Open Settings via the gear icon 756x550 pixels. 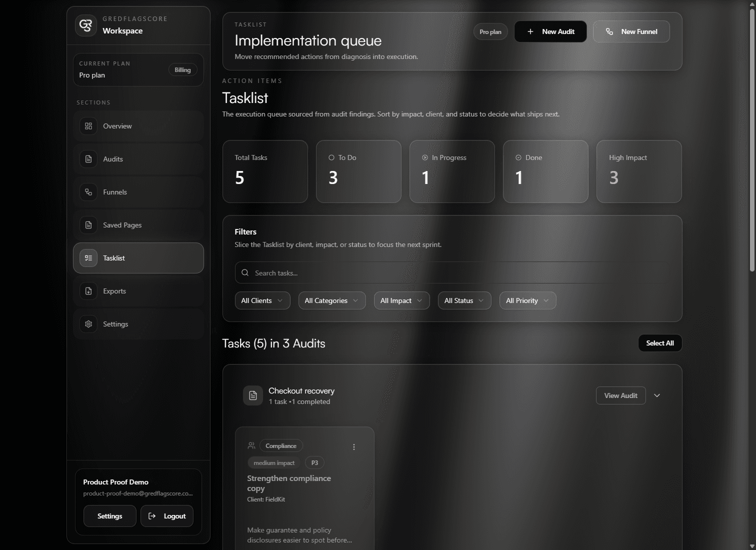pyautogui.click(x=88, y=324)
